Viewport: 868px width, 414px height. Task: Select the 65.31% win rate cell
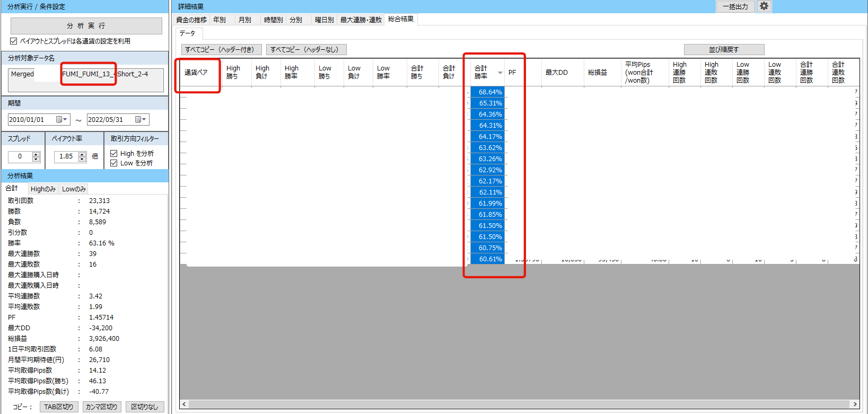click(487, 103)
